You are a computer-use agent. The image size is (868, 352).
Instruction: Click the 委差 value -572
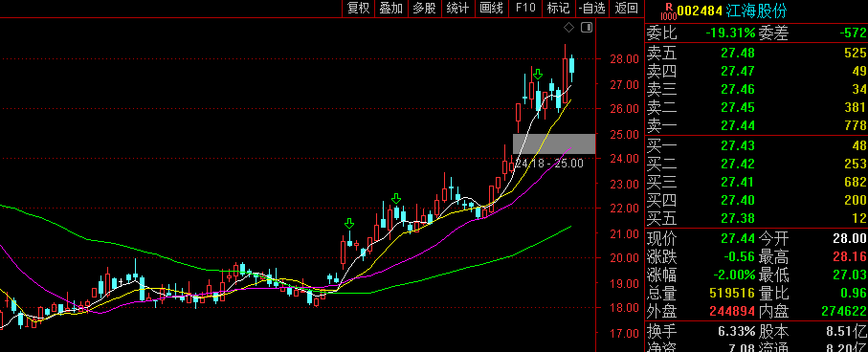tap(853, 33)
